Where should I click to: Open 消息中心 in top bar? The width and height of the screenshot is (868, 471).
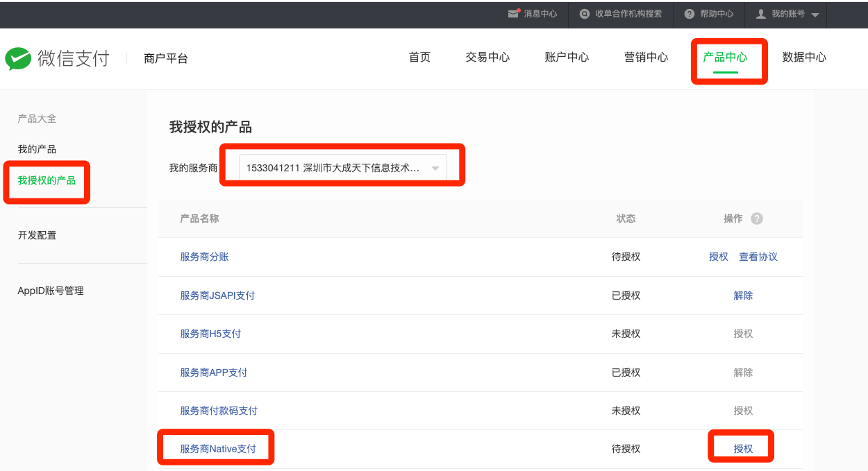[540, 14]
